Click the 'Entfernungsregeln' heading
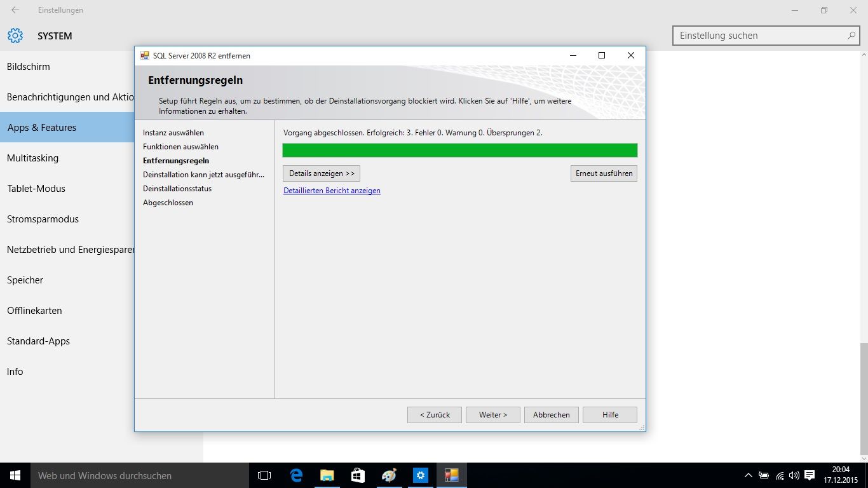This screenshot has height=488, width=868. tap(195, 81)
